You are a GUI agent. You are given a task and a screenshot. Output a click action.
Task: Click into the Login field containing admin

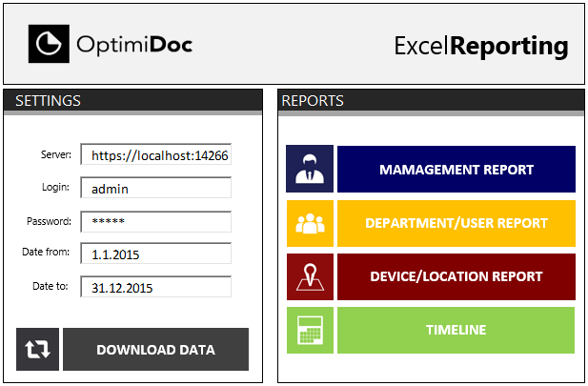click(156, 189)
